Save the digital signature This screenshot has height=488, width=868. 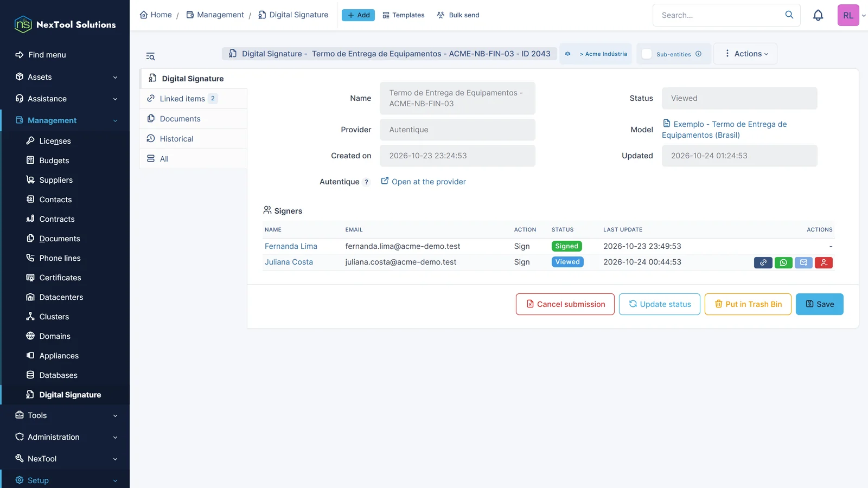[820, 304]
